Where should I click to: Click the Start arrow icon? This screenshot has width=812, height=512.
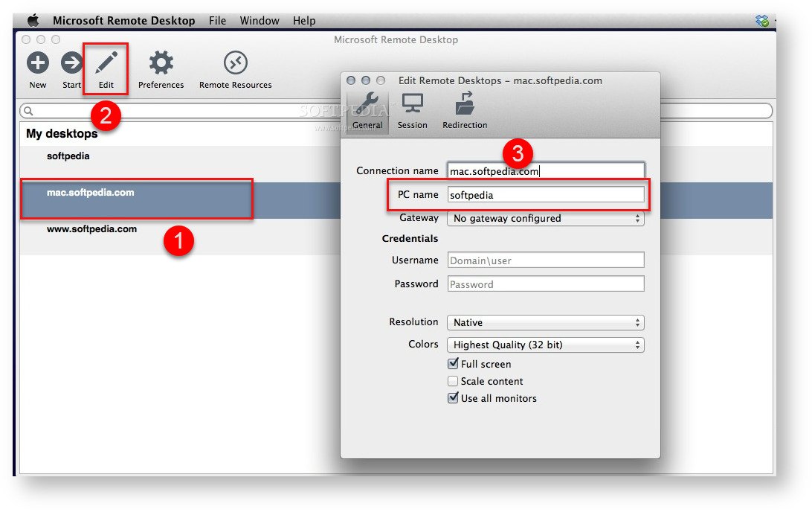click(x=71, y=63)
